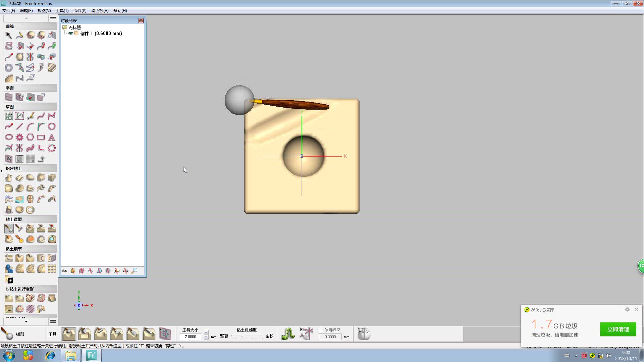Select the rectangle sketch tool
644x362 pixels.
click(x=41, y=137)
